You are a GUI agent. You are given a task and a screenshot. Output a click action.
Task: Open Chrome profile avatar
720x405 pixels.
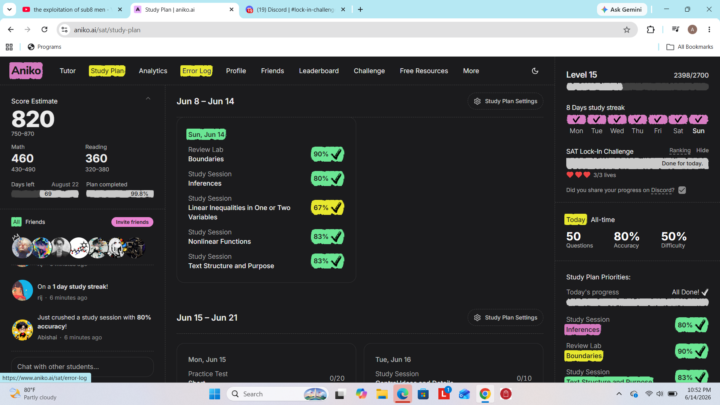click(x=692, y=30)
